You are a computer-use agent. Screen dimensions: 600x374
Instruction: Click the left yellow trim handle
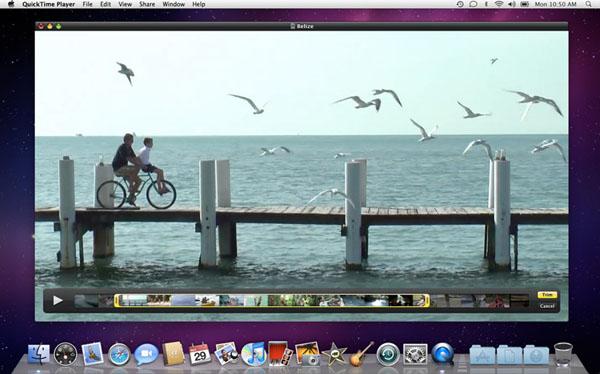click(x=117, y=301)
